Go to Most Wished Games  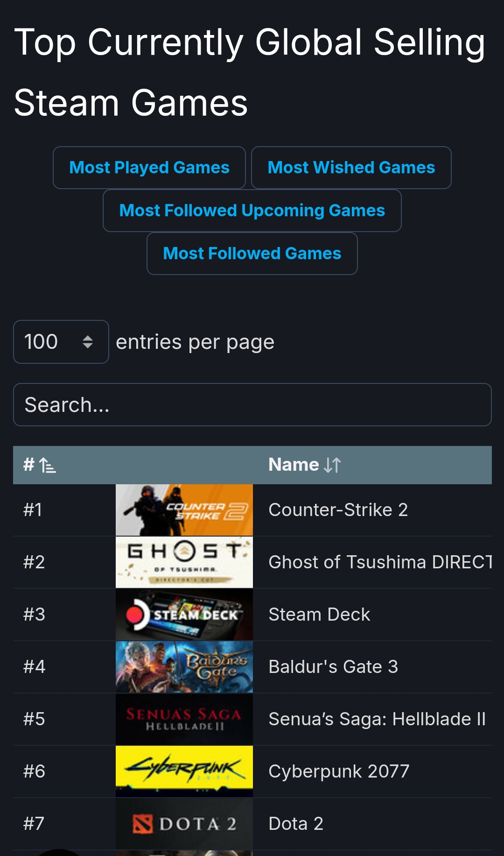coord(351,168)
